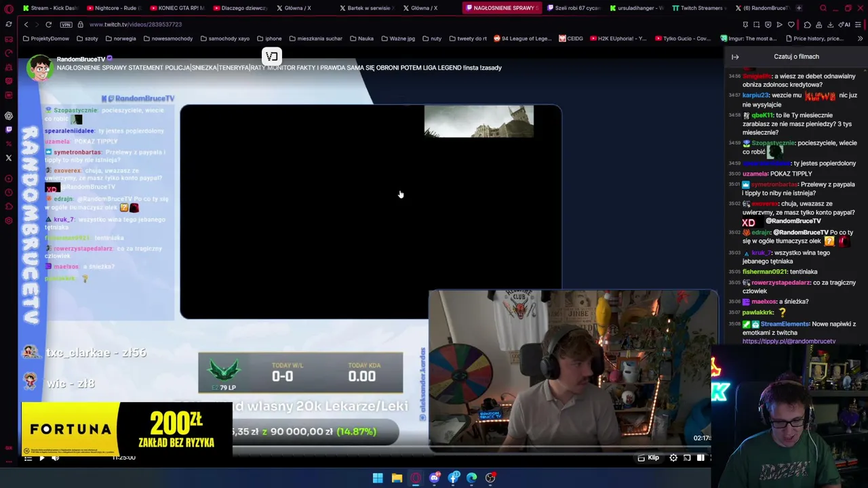This screenshot has width=868, height=488.
Task: Go back to the previous page
Action: coord(26,24)
